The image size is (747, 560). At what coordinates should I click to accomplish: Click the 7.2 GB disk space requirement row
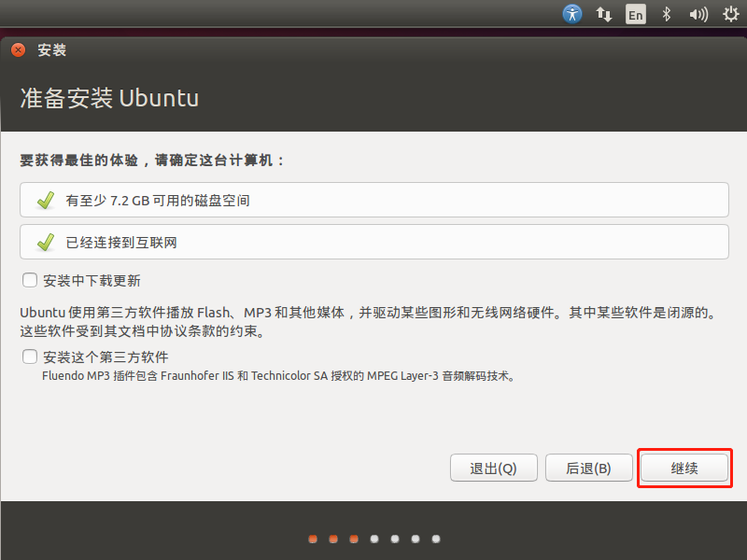(374, 200)
